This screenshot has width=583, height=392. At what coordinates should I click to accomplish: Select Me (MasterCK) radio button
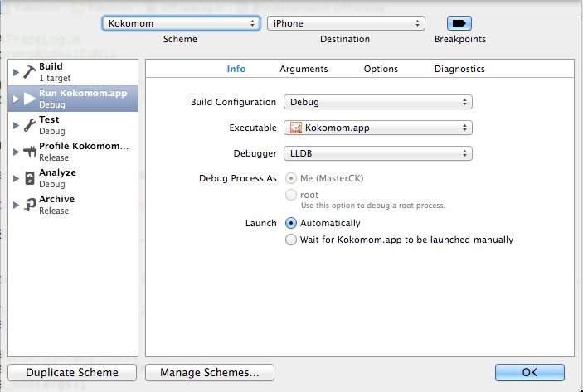291,178
